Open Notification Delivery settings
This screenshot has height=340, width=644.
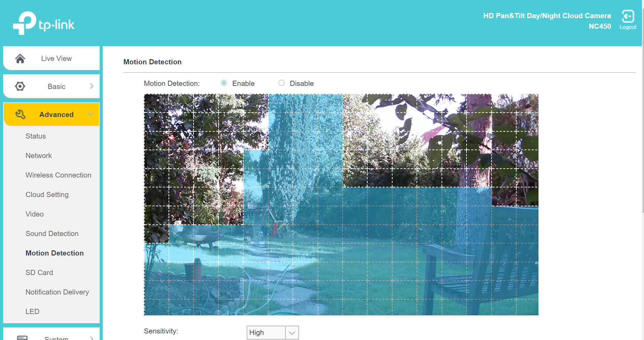point(57,292)
